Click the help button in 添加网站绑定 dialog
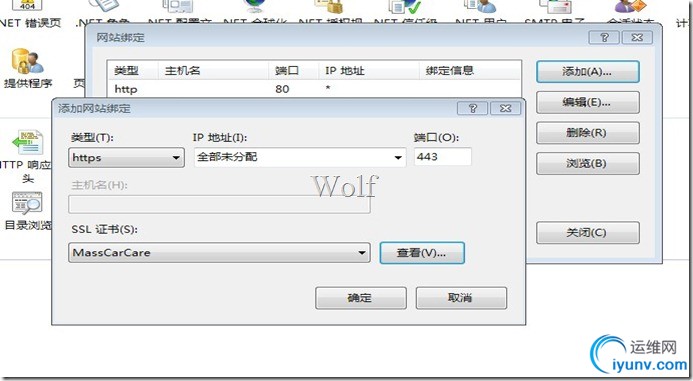This screenshot has width=693, height=381. pos(472,108)
